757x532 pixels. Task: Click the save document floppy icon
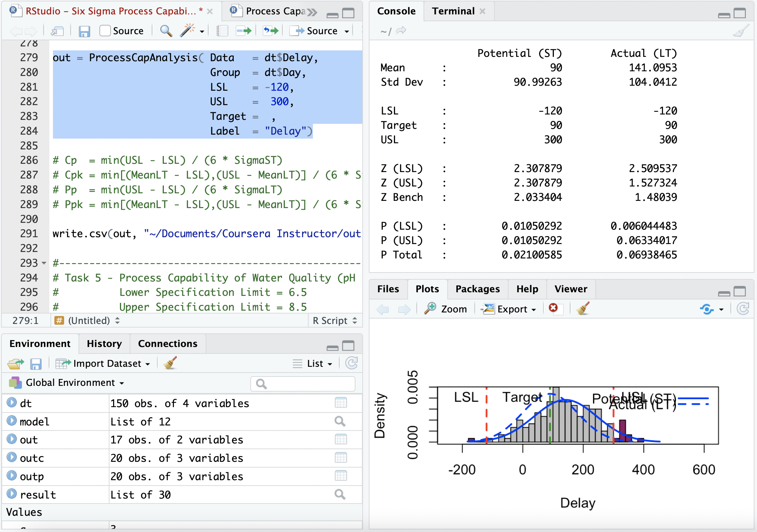click(x=84, y=31)
